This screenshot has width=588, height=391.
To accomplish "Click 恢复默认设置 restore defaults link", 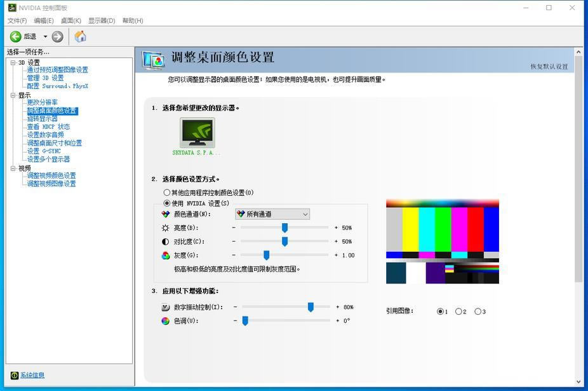I will click(549, 67).
